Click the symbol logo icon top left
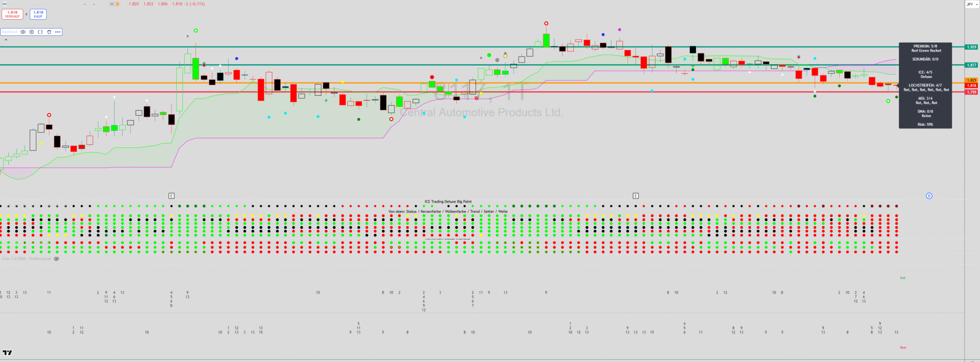This screenshot has width=980, height=362. [5, 4]
